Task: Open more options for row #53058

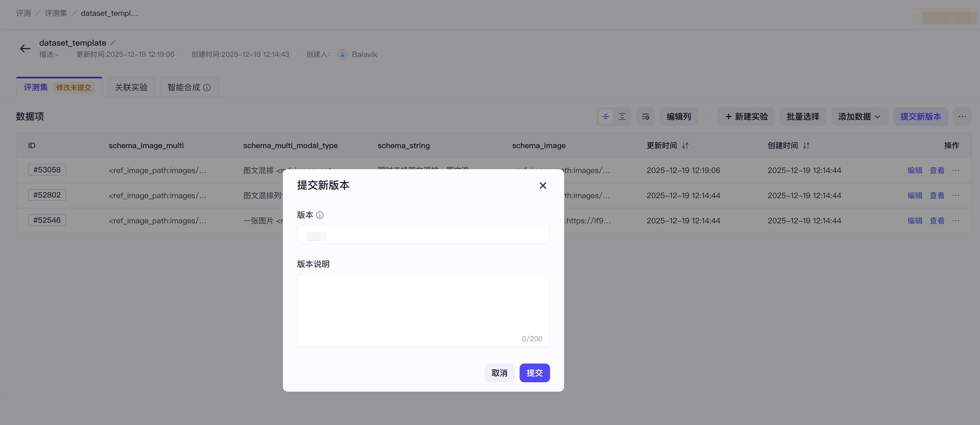Action: pyautogui.click(x=956, y=170)
